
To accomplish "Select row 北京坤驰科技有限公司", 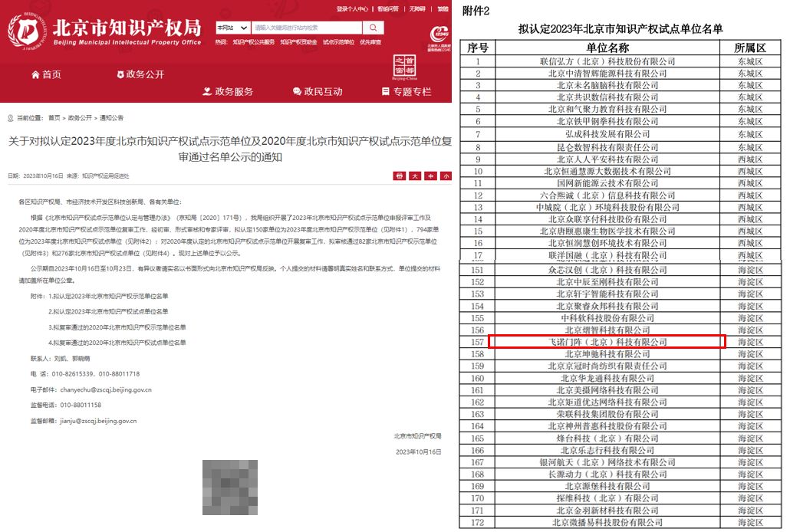I will (620, 354).
